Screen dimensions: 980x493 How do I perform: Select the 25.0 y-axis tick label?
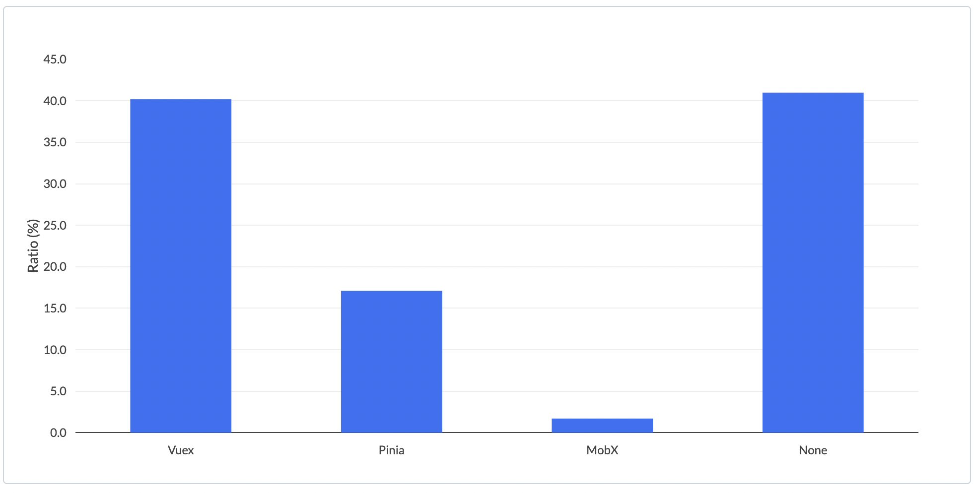coord(55,226)
